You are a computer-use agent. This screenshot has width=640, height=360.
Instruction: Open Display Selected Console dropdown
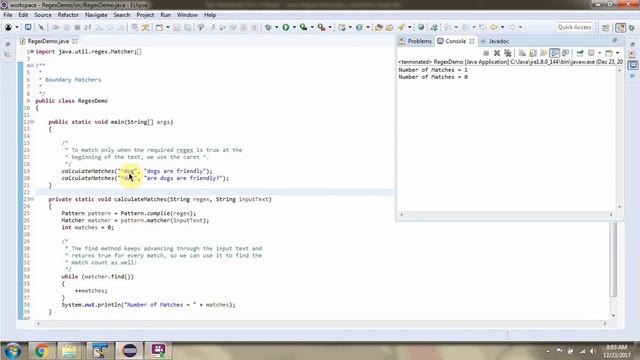point(599,53)
